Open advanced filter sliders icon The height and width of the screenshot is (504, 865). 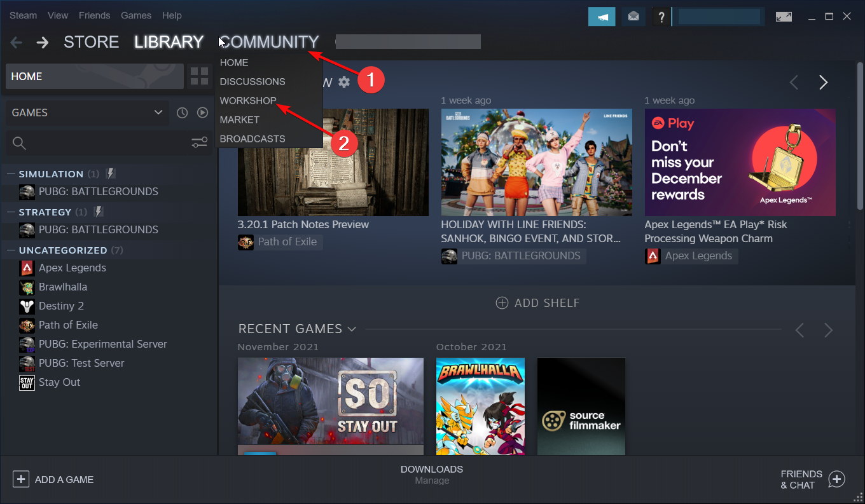tap(200, 142)
